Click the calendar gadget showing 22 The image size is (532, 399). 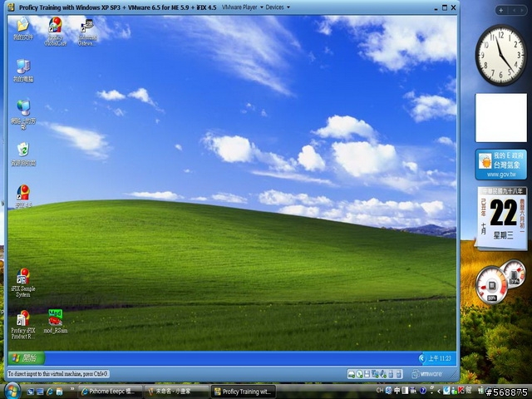502,218
